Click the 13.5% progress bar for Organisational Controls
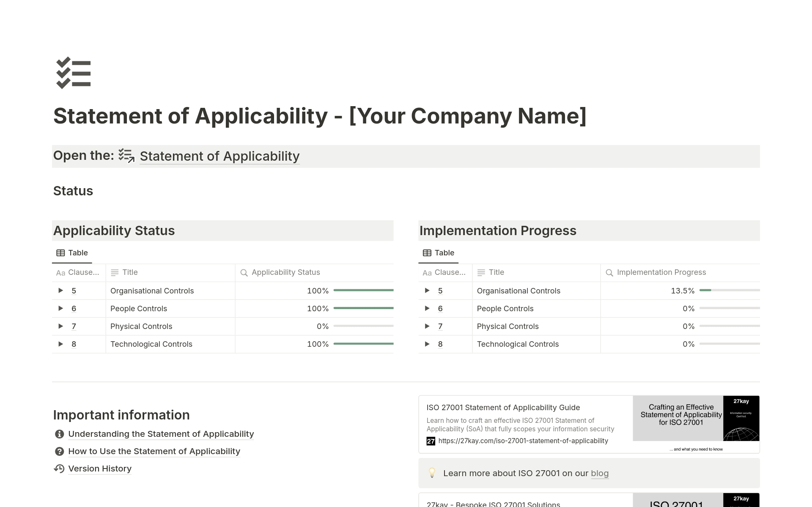Viewport: 812px width, 507px height. [729, 290]
